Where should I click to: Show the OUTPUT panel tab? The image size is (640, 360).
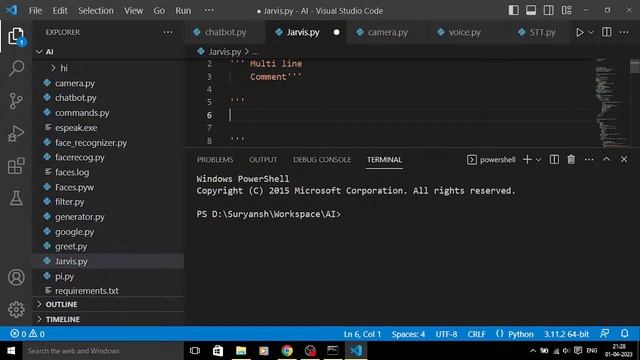(x=263, y=160)
